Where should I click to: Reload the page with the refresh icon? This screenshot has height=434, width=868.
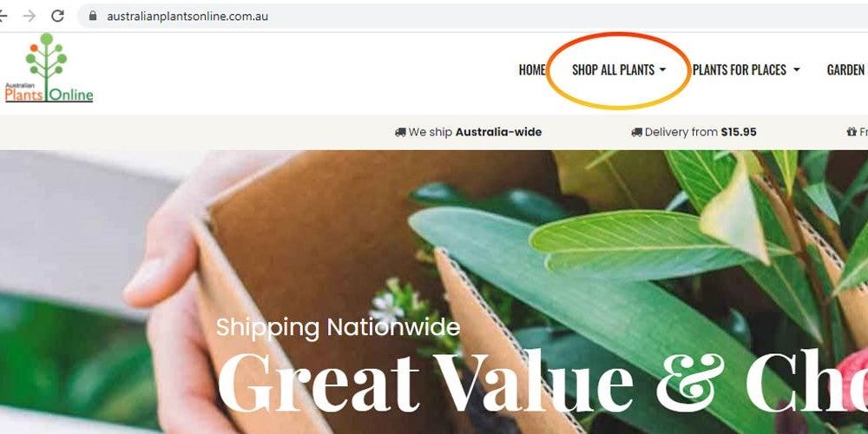coord(57,16)
